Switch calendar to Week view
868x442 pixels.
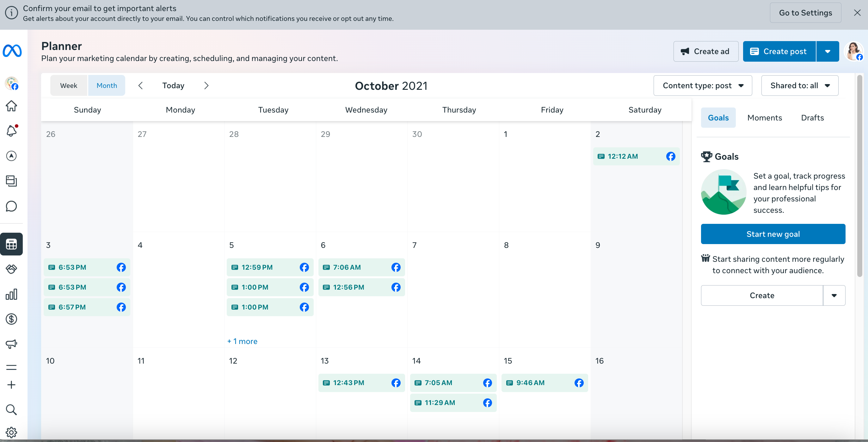click(x=69, y=86)
